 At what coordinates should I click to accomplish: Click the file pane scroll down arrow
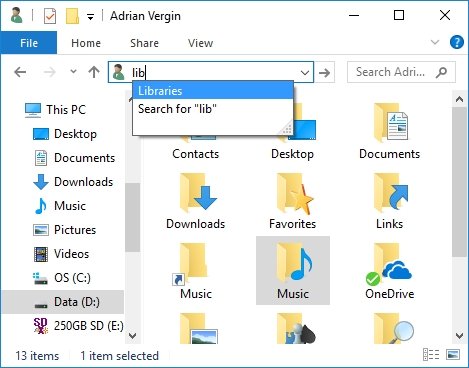click(x=459, y=335)
